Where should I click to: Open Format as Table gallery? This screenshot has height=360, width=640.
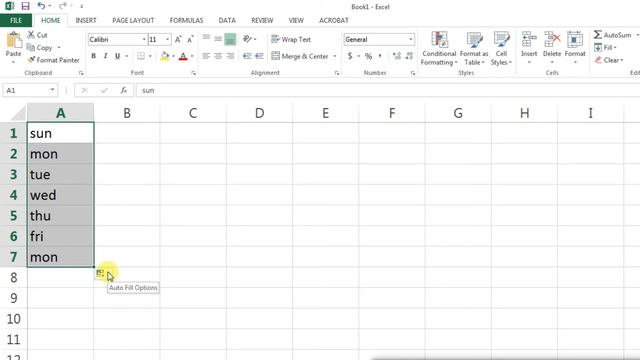tap(474, 49)
